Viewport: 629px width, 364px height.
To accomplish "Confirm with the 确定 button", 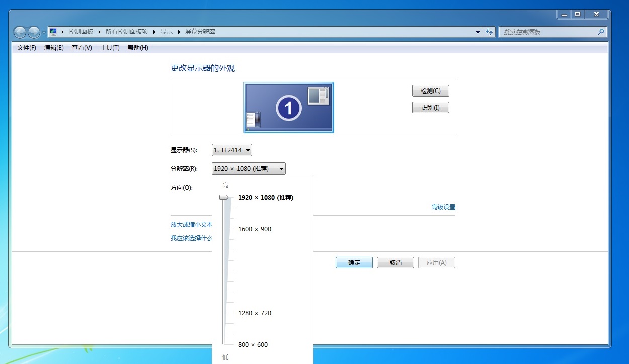I will 354,263.
